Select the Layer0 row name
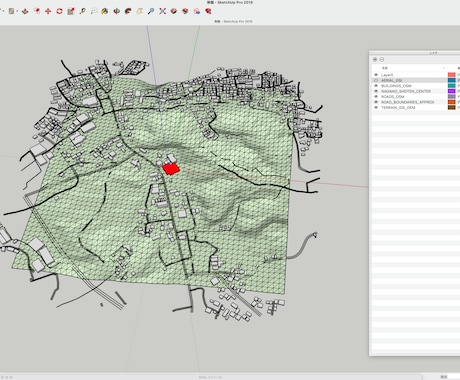 pos(387,75)
